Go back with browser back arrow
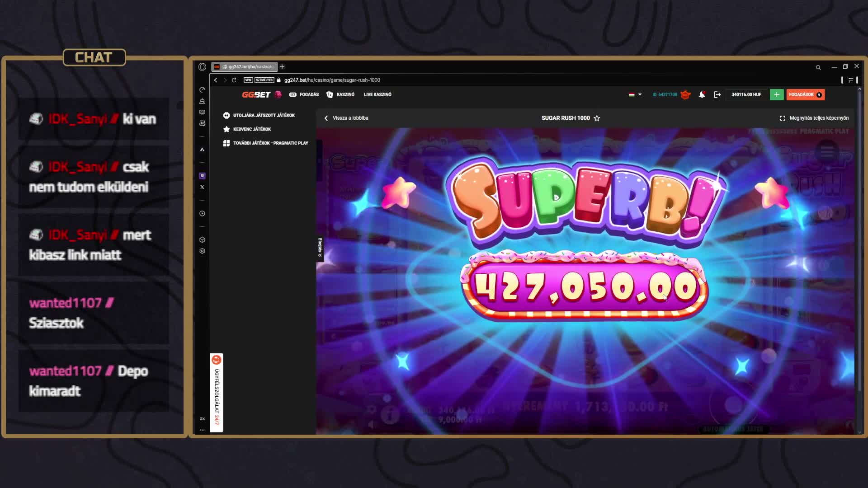The image size is (868, 488). [x=216, y=80]
